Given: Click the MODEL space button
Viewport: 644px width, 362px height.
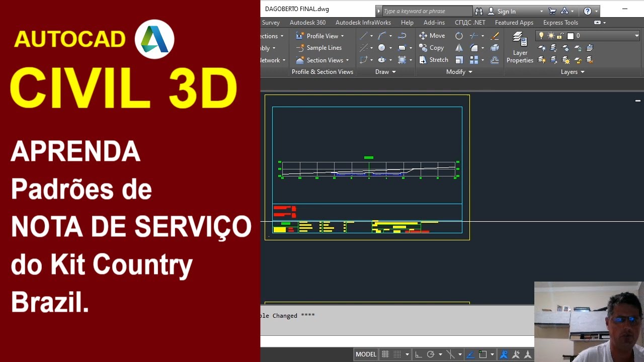Looking at the screenshot, I should point(366,354).
